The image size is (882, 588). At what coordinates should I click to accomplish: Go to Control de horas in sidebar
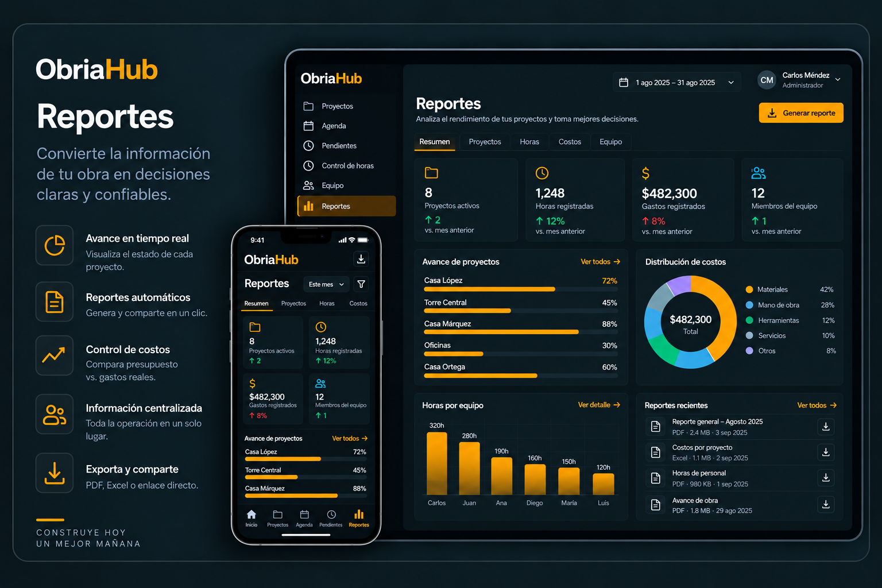[x=346, y=165]
